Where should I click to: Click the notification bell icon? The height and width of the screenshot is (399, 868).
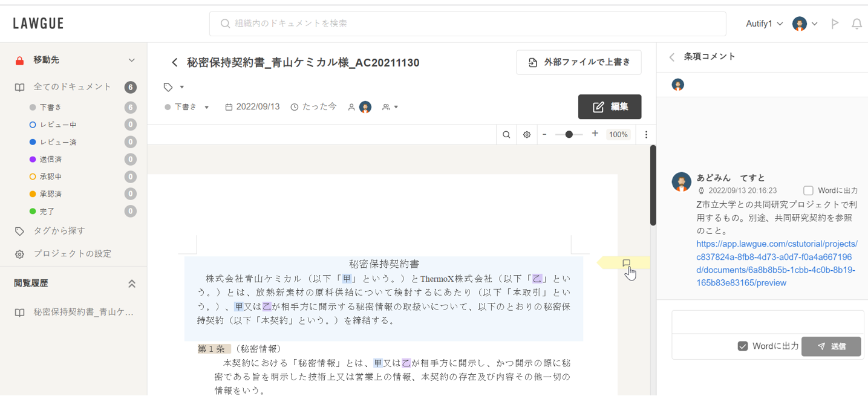857,24
